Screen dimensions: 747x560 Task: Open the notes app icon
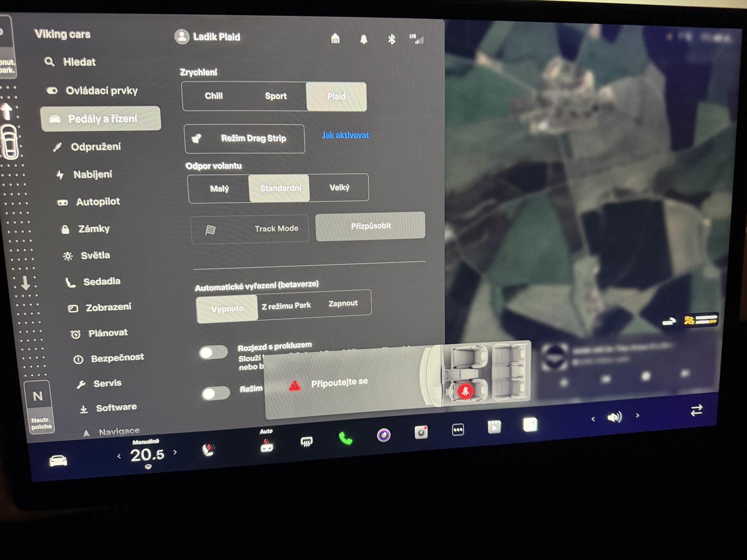coord(530,425)
